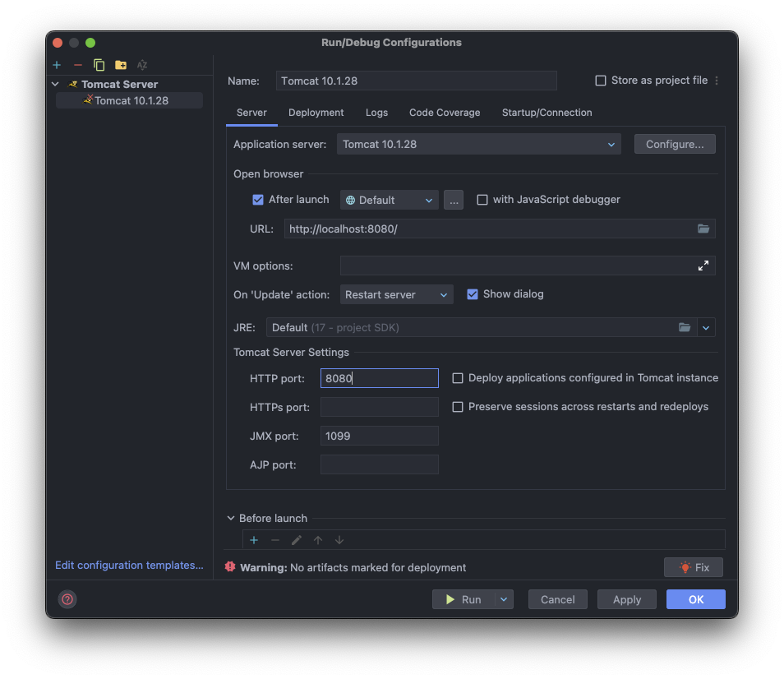
Task: Enable Deploy applications configured in Tomcat instance
Action: 458,378
